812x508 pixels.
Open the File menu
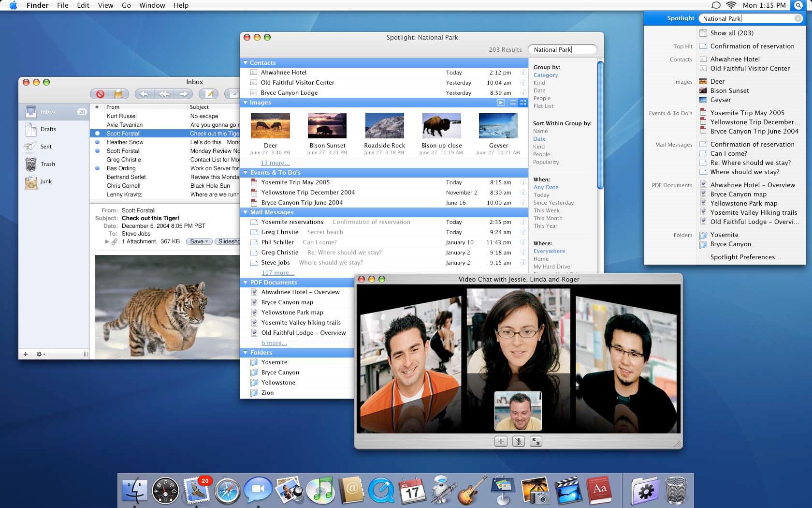(63, 5)
